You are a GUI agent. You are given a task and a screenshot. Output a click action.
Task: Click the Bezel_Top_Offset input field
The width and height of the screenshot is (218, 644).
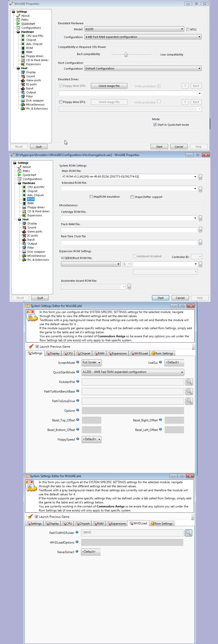click(x=91, y=420)
